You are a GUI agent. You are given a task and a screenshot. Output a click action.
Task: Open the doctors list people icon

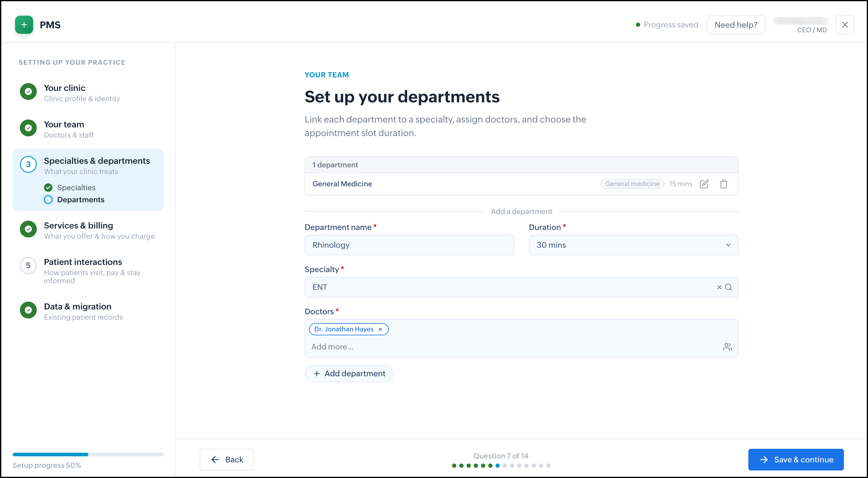[x=727, y=347]
